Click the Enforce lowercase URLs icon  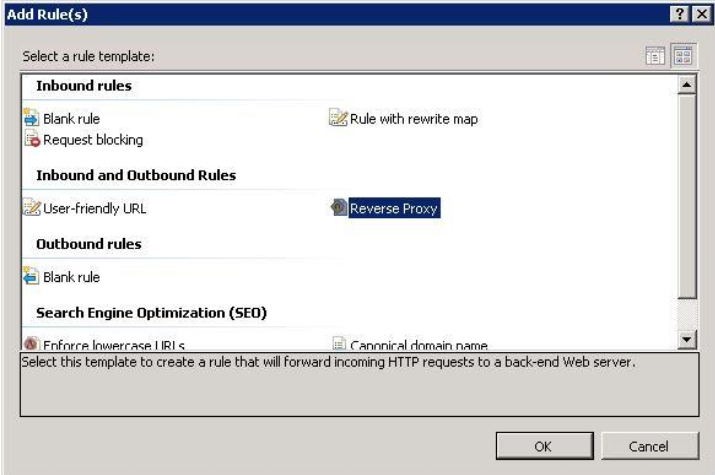[x=30, y=343]
